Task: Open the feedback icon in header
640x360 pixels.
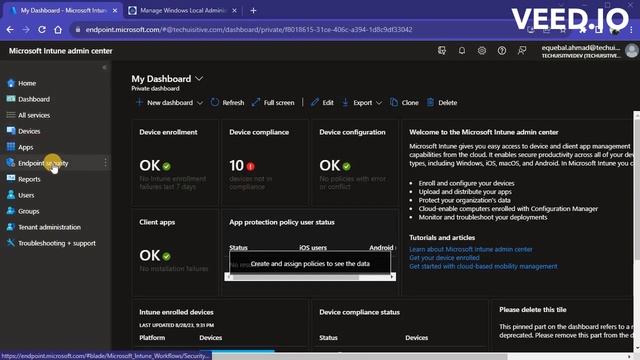Action: [522, 51]
